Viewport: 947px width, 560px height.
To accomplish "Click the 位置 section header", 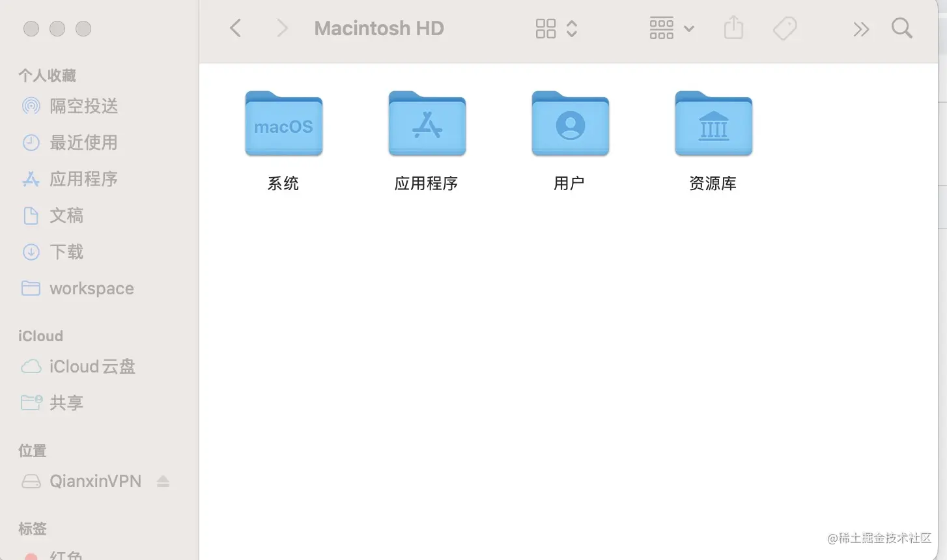I will click(x=33, y=451).
